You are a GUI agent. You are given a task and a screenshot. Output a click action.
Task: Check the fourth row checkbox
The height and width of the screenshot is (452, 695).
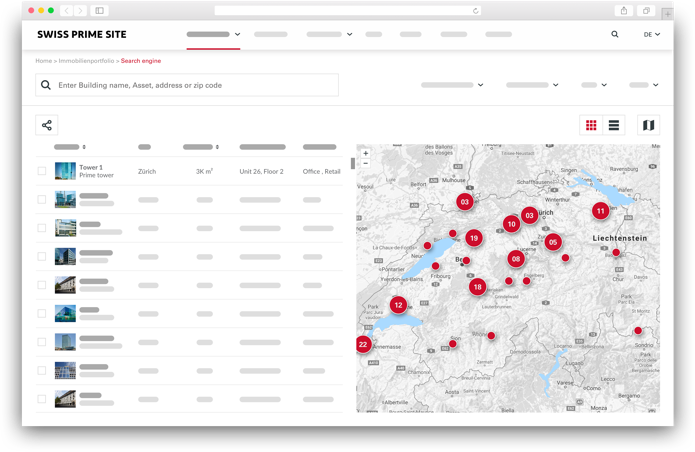pos(42,257)
